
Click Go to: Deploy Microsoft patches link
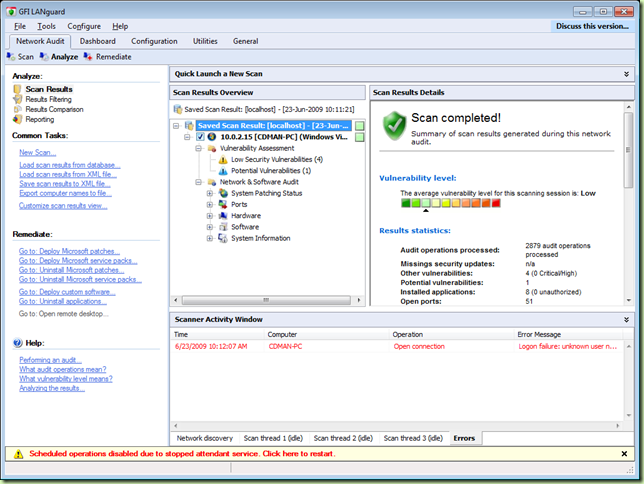click(x=69, y=251)
